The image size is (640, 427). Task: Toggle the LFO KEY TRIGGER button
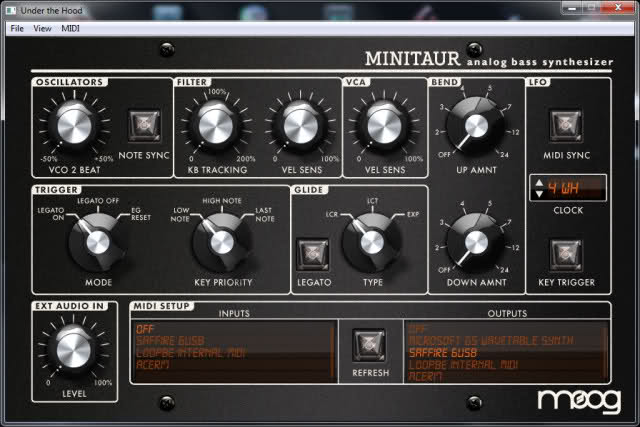point(566,255)
